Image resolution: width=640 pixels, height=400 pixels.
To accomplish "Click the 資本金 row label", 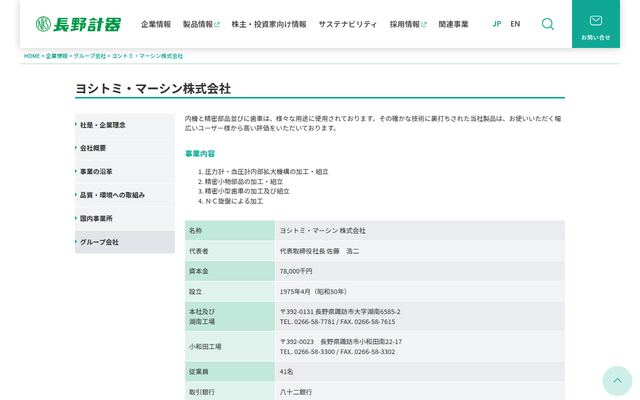I will coord(198,271).
